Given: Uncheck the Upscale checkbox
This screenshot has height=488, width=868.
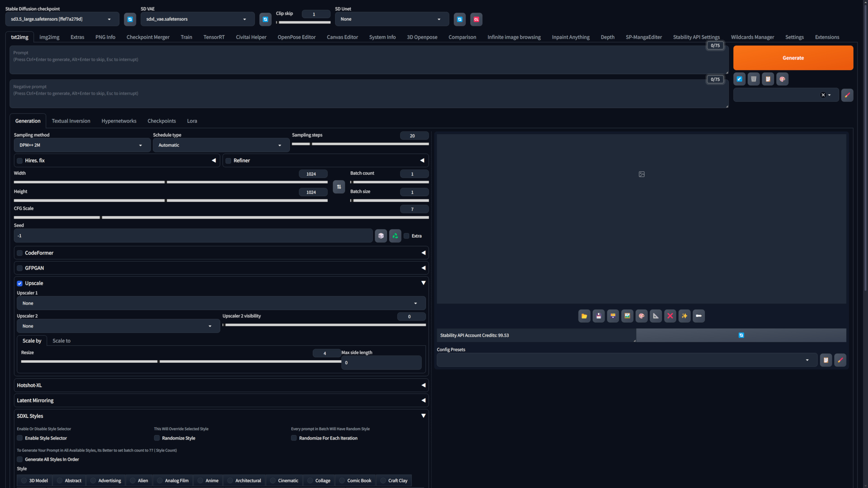Looking at the screenshot, I should 20,283.
